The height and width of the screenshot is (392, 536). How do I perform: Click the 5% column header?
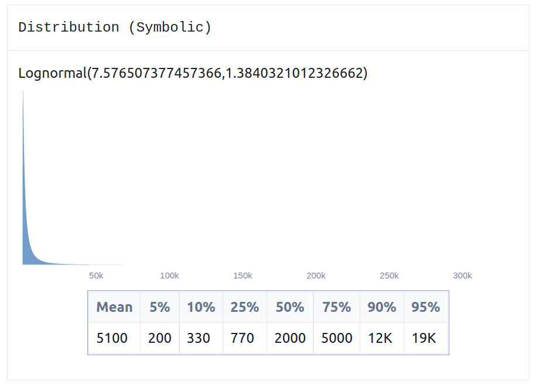[160, 307]
